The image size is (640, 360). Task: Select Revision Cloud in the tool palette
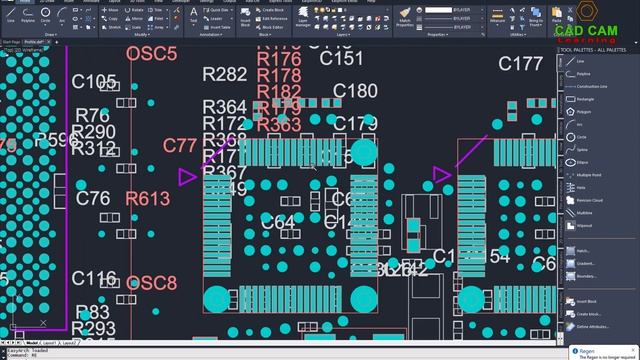pos(584,200)
